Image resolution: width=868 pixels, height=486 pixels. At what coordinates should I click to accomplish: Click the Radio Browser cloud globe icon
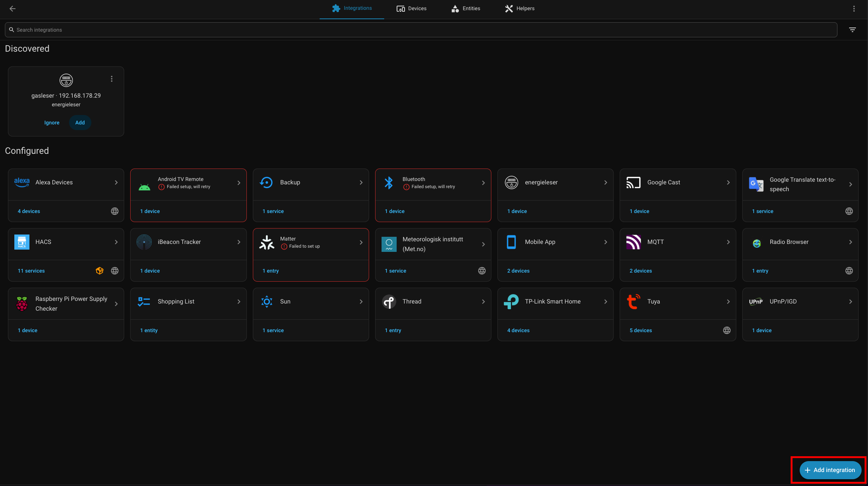(x=849, y=271)
